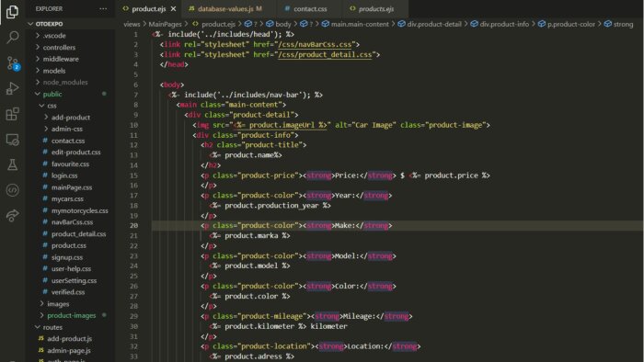Open mymotorcycles.css file

[79, 210]
